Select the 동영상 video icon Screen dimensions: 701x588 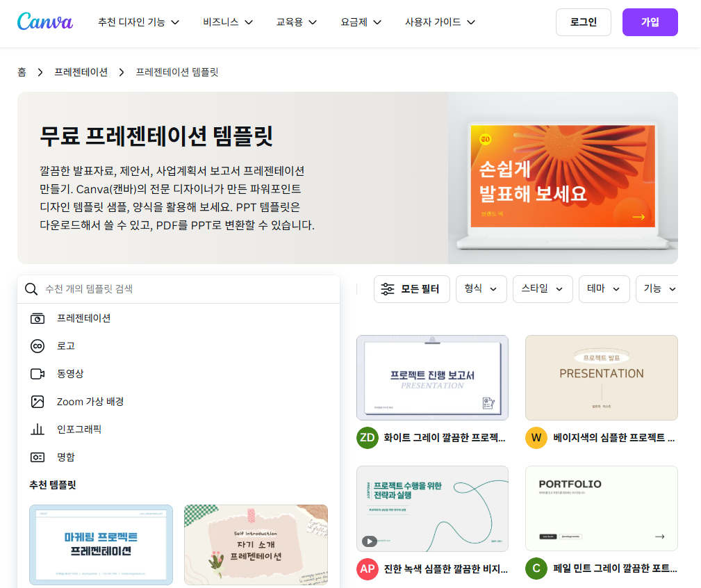tap(38, 374)
